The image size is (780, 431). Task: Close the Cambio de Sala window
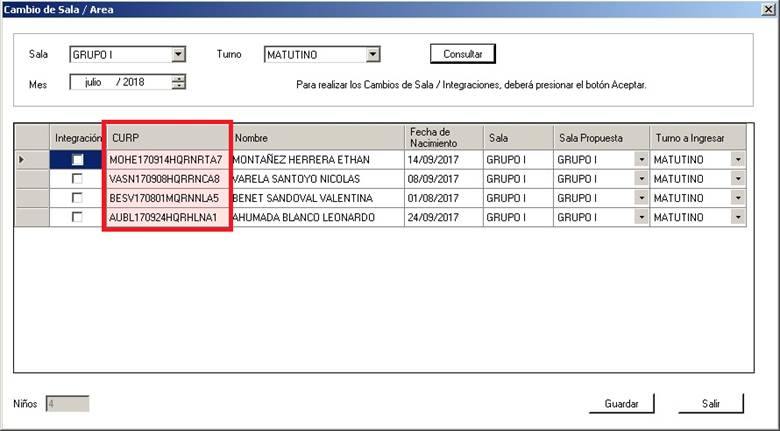point(768,9)
